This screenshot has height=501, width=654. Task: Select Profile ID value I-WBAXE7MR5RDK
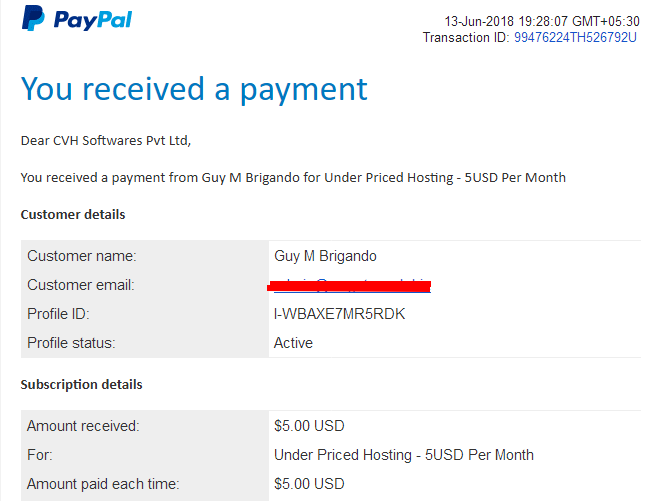tap(339, 314)
